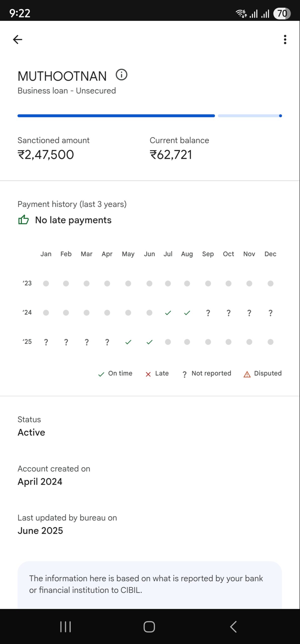The height and width of the screenshot is (644, 300).
Task: Tap the green thumbs-up icon
Action: tap(23, 220)
